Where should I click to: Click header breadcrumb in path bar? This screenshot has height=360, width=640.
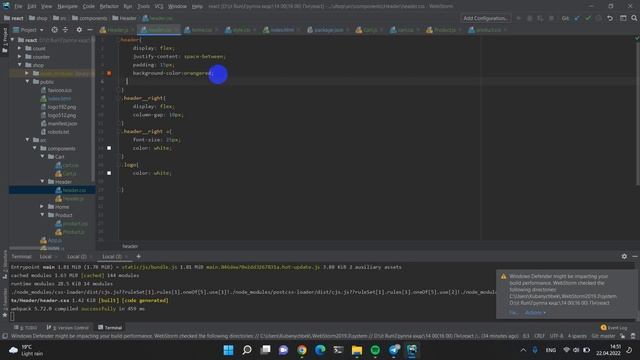124,18
